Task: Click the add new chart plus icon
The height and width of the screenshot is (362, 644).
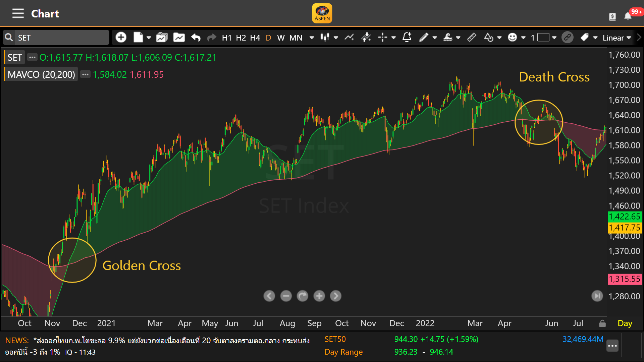Action: (x=121, y=38)
